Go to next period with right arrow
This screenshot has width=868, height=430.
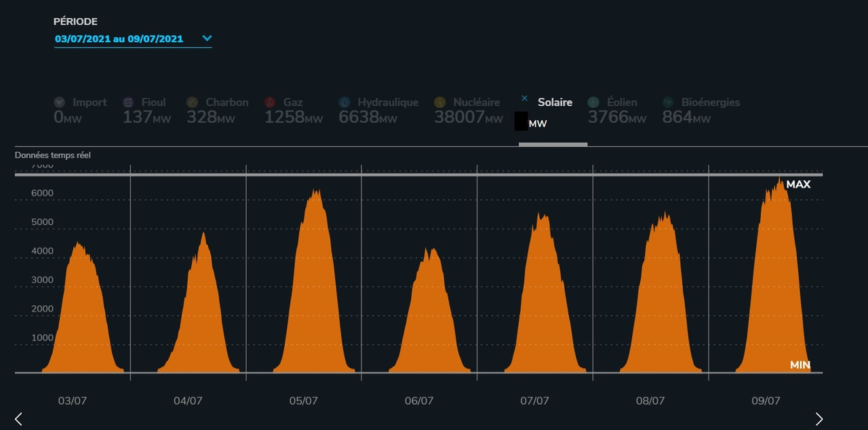point(818,418)
